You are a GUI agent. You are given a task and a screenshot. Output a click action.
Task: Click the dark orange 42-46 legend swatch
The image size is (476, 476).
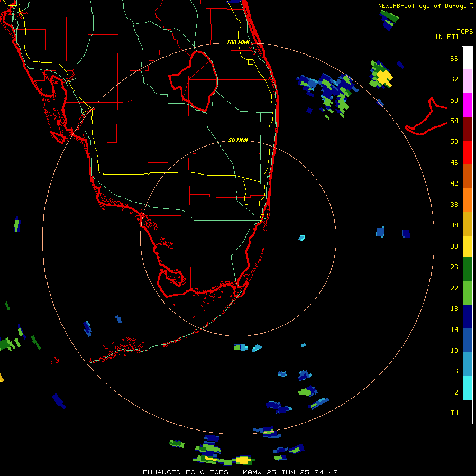467,176
